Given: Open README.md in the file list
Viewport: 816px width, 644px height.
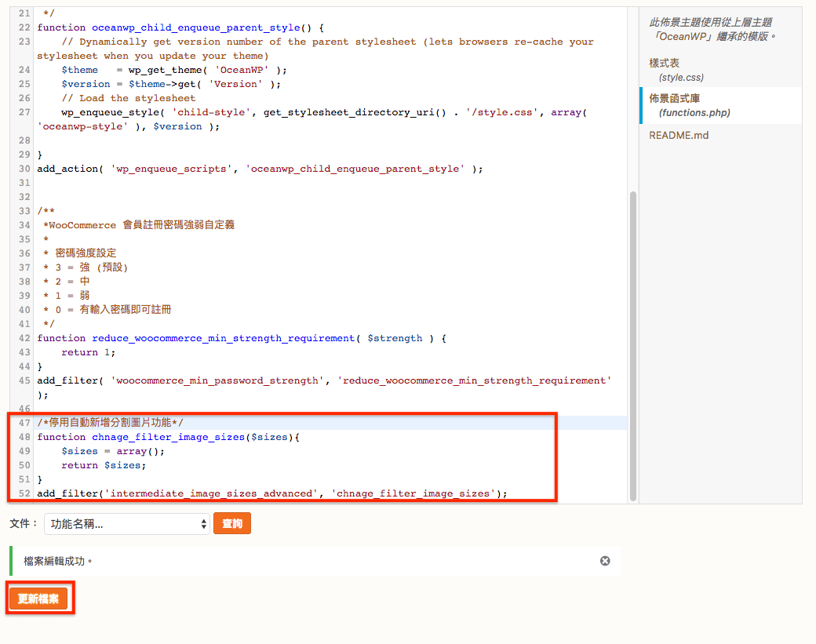Looking at the screenshot, I should [679, 135].
